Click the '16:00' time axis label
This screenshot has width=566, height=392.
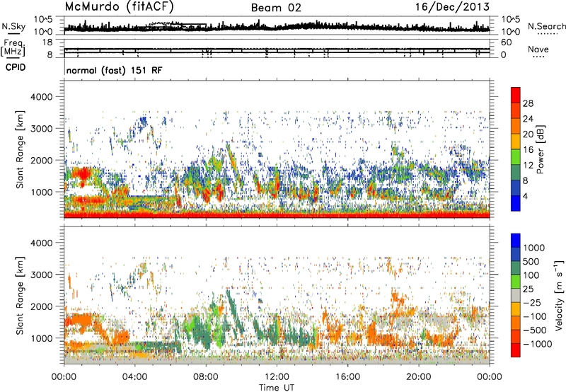tap(347, 377)
